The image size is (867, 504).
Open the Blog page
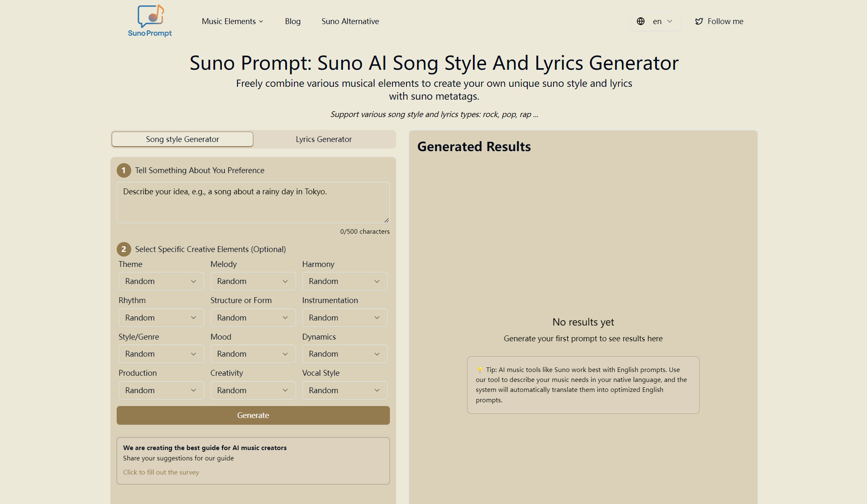click(292, 21)
